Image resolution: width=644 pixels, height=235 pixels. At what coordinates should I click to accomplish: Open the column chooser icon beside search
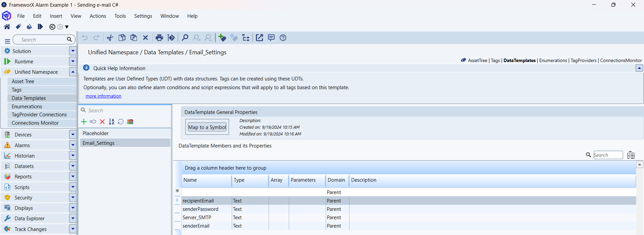(631, 155)
